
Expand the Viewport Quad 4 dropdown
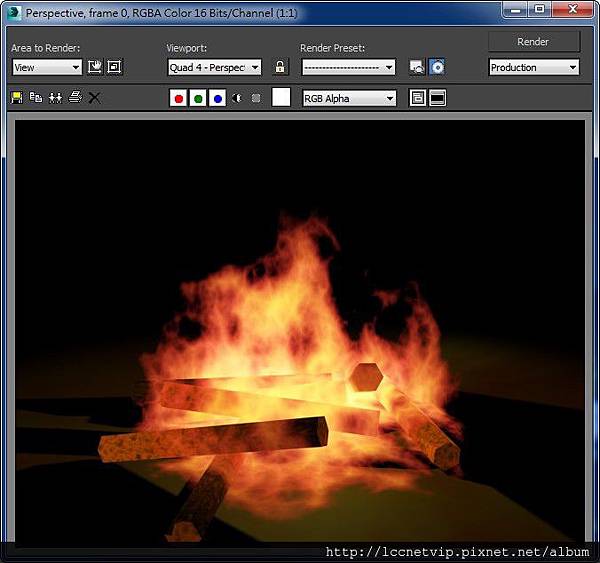pyautogui.click(x=214, y=67)
